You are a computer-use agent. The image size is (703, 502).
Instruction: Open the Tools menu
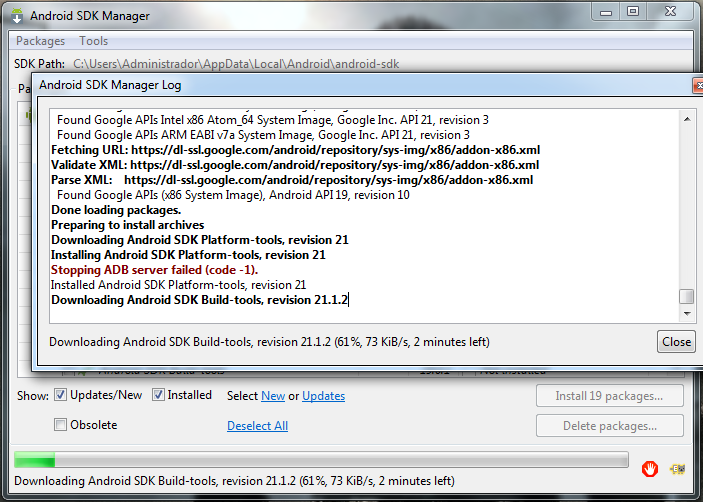click(x=94, y=41)
